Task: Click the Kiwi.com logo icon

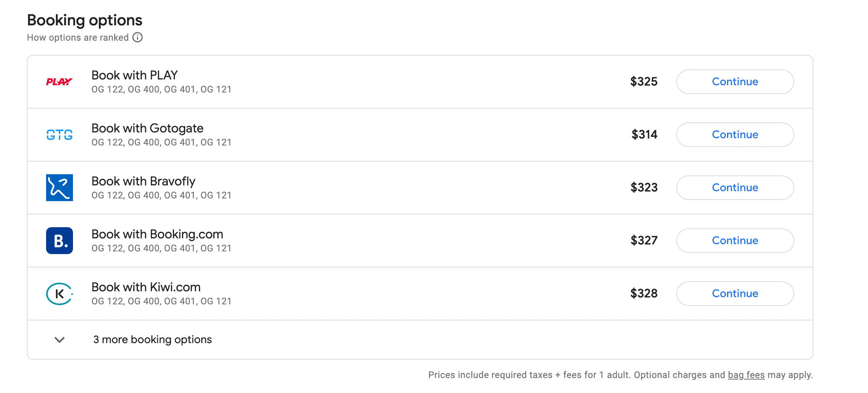Action: point(59,294)
